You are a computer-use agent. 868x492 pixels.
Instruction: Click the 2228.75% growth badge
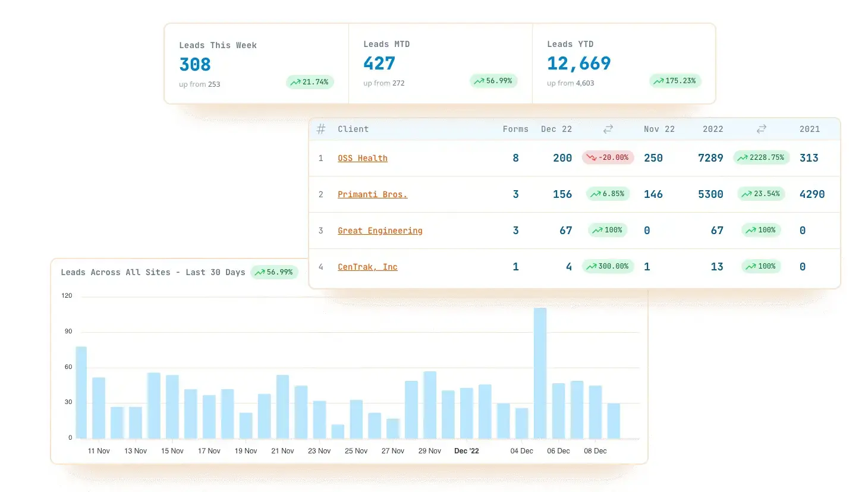[761, 157]
